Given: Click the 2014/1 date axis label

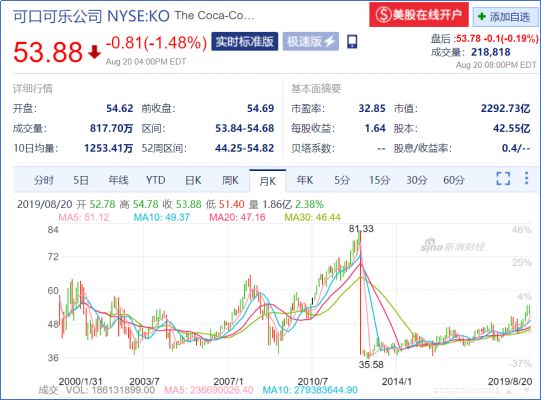Looking at the screenshot, I should click(397, 381).
